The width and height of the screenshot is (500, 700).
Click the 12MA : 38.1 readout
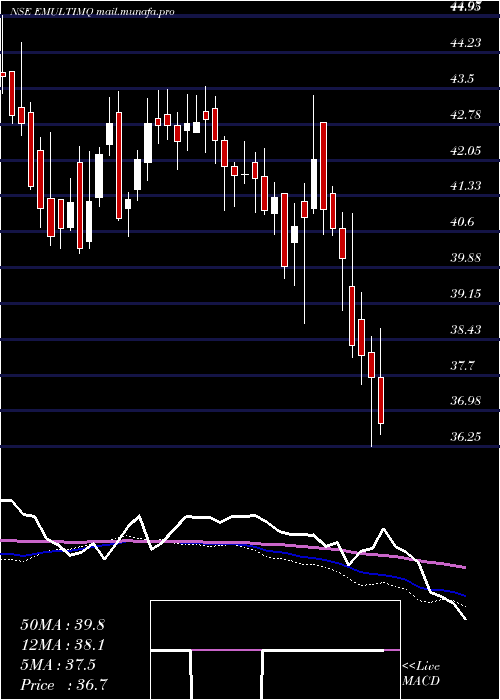[x=62, y=645]
